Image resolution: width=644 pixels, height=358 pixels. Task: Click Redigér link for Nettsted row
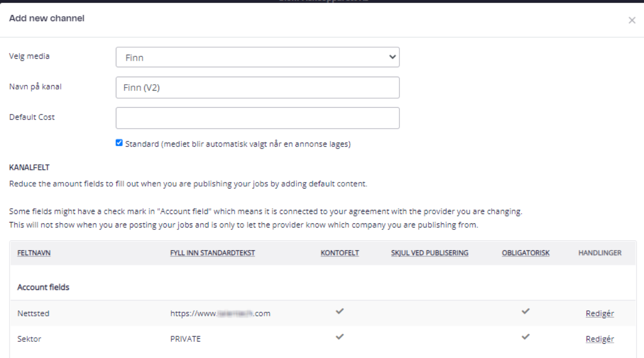point(600,314)
